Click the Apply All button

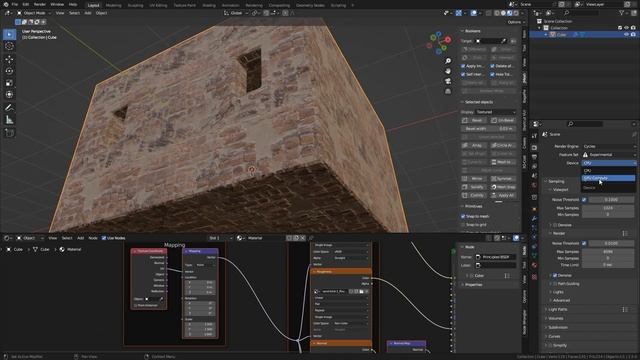tap(503, 196)
